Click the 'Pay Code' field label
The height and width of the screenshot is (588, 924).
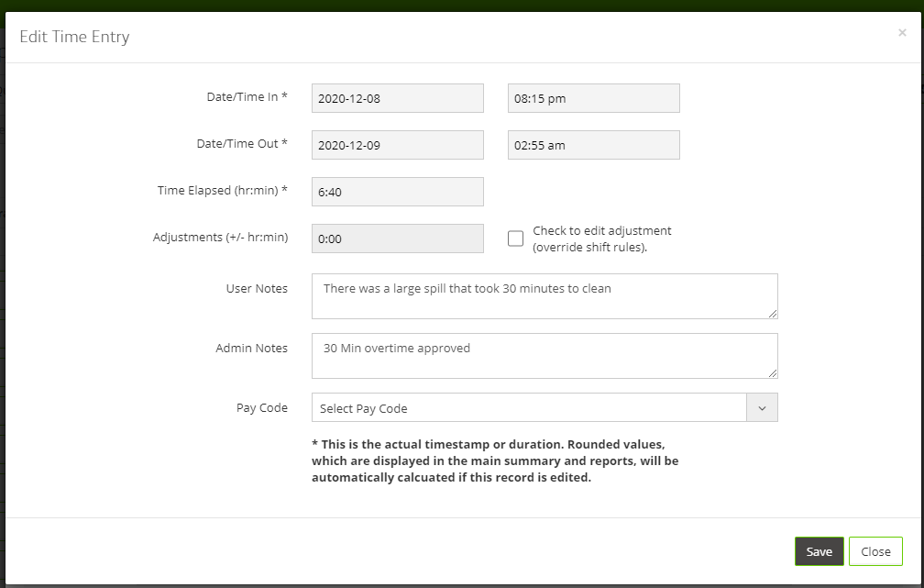coord(261,407)
